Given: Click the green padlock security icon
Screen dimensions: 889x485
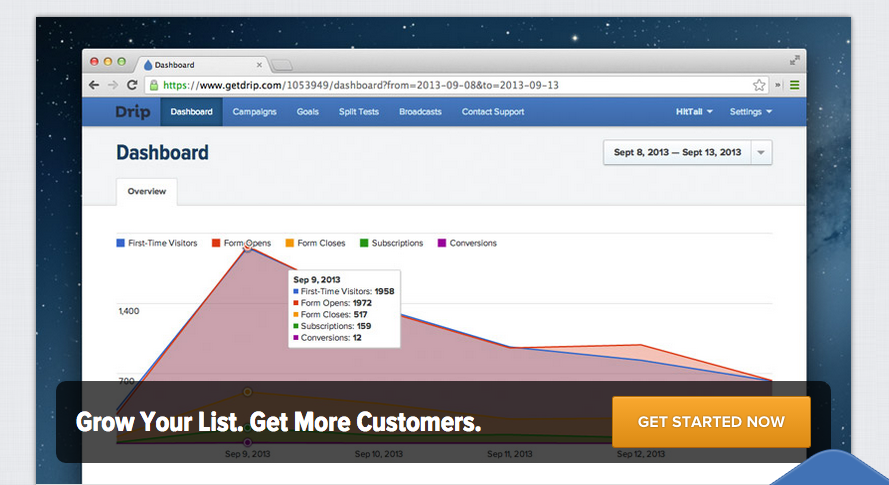Looking at the screenshot, I should pyautogui.click(x=154, y=85).
